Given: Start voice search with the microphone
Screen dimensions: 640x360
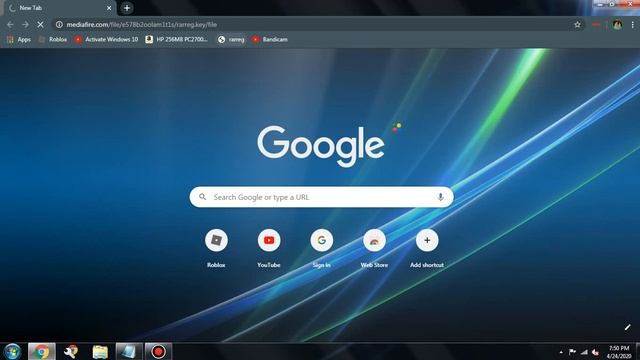Looking at the screenshot, I should tap(440, 197).
